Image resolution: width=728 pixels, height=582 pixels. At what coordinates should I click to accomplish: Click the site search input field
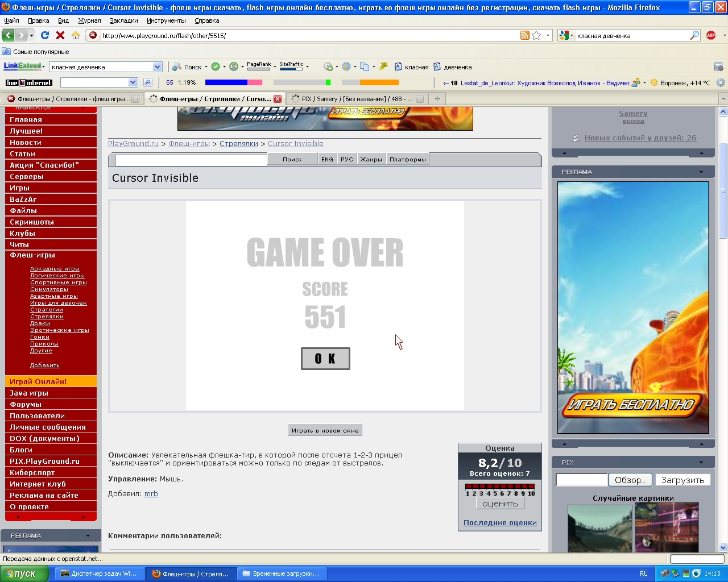tap(191, 160)
